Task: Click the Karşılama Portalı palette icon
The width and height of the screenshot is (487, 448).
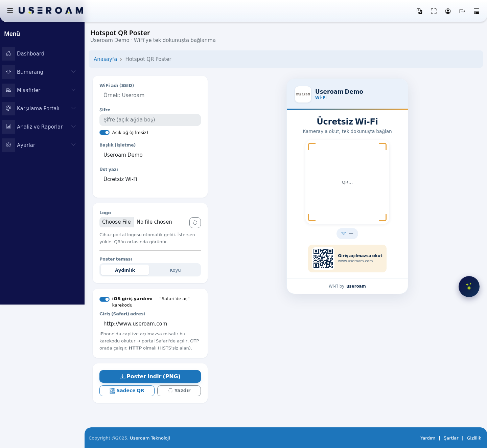Action: click(8, 108)
